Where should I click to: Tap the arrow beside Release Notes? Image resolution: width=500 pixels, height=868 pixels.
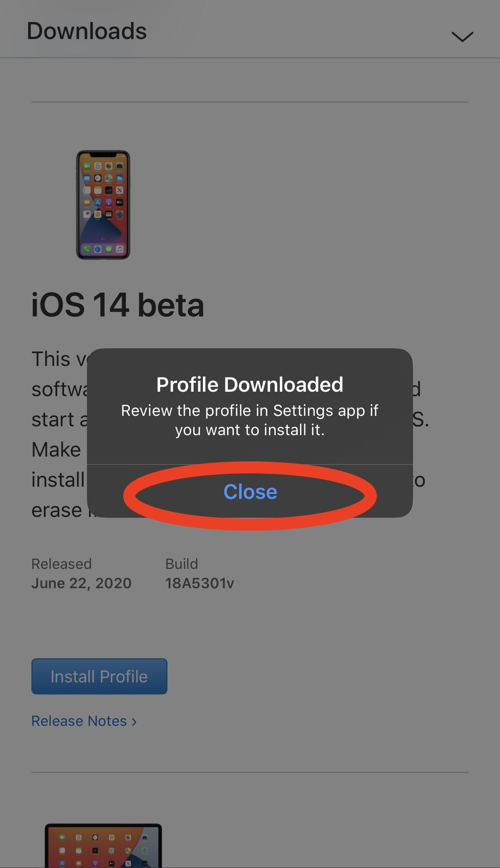(134, 722)
